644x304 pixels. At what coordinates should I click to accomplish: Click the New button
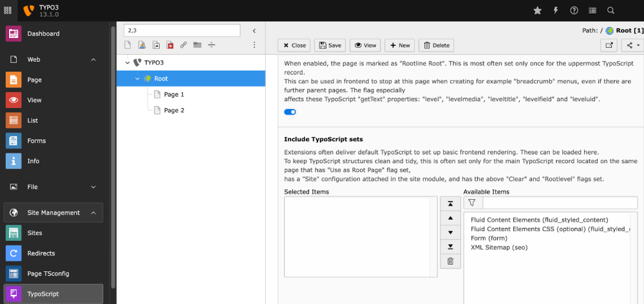pos(400,45)
